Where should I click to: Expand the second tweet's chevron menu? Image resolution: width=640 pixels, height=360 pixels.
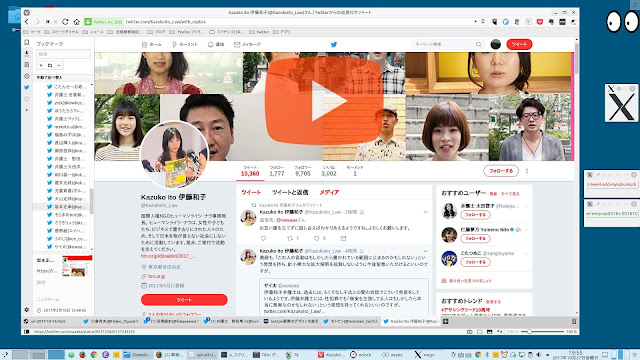tap(426, 251)
